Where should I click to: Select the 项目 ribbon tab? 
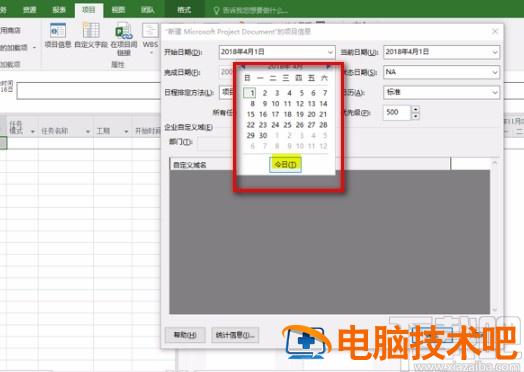point(89,10)
